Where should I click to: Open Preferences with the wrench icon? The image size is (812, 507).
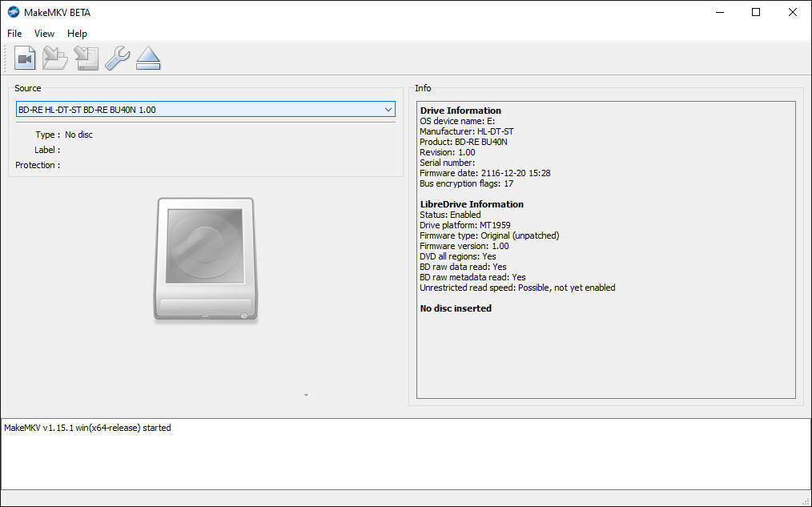(118, 58)
